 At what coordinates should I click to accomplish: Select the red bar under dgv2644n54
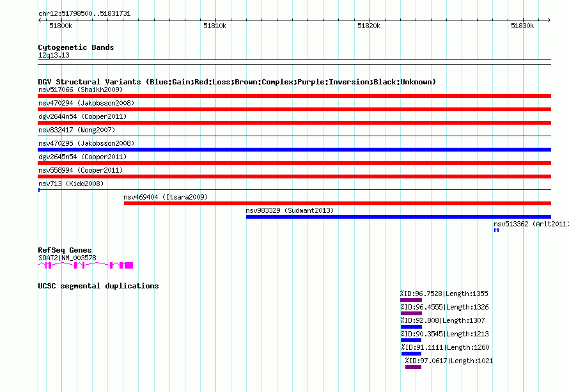pyautogui.click(x=294, y=123)
